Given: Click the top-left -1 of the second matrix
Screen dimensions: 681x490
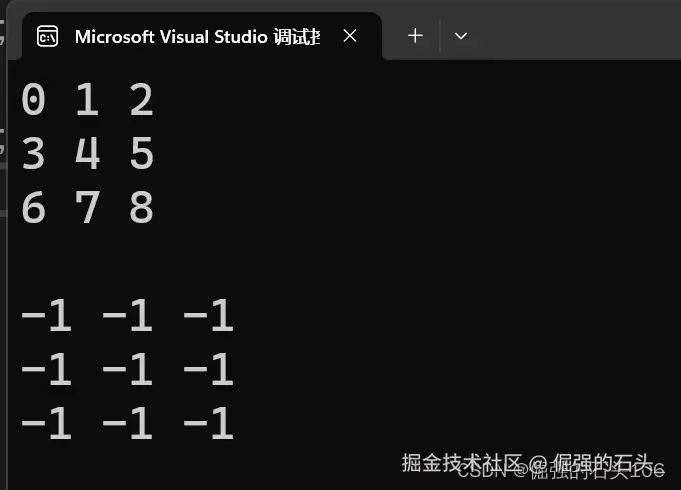Looking at the screenshot, I should (46, 318).
